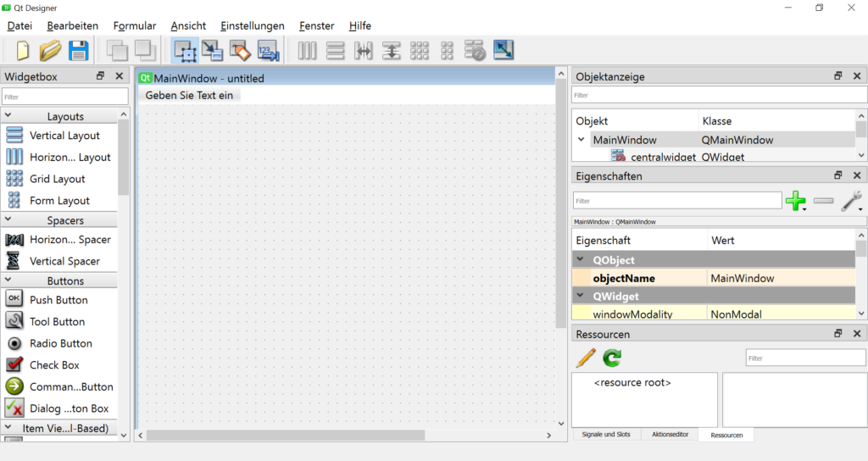Choose Dialog Button Box widget

click(x=58, y=408)
